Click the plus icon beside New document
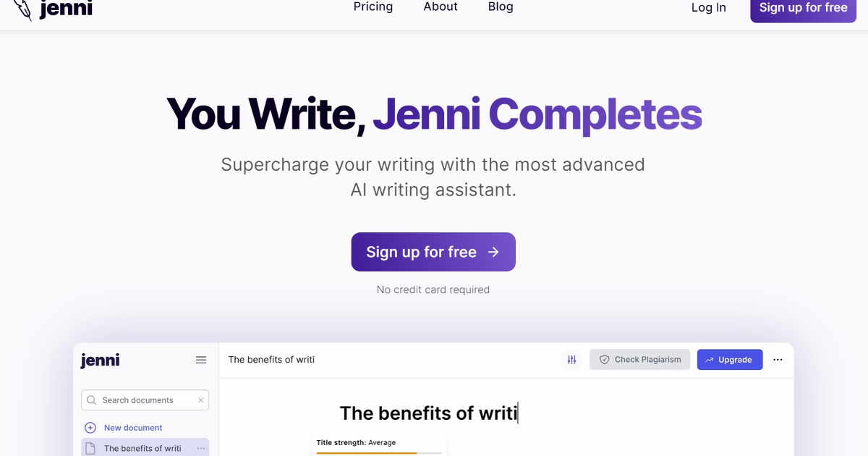 (x=90, y=427)
